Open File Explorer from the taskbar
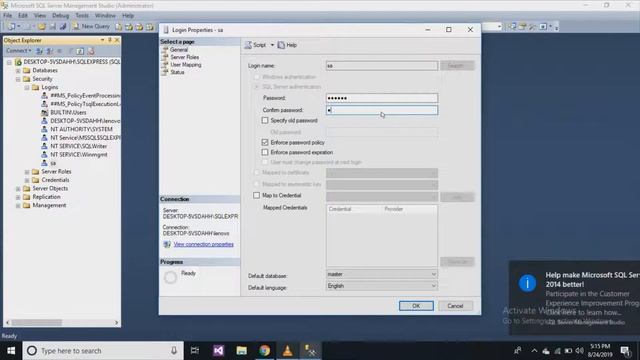The image size is (640, 360). pyautogui.click(x=242, y=351)
